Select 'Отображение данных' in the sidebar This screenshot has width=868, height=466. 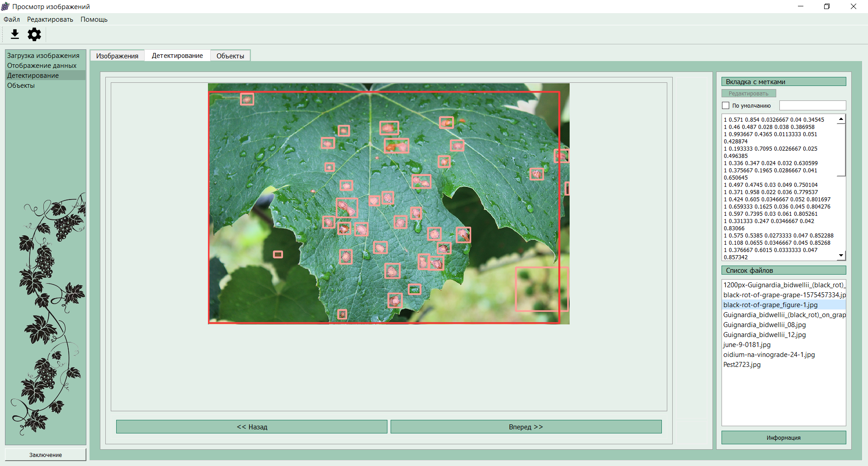click(42, 66)
